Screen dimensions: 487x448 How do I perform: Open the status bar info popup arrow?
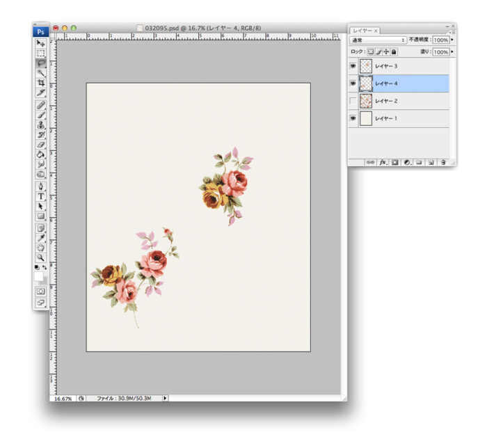[165, 399]
